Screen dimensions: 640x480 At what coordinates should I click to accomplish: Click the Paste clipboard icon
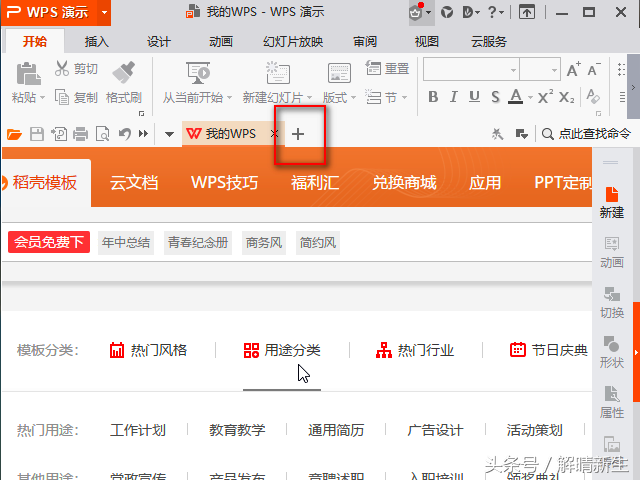tap(28, 74)
